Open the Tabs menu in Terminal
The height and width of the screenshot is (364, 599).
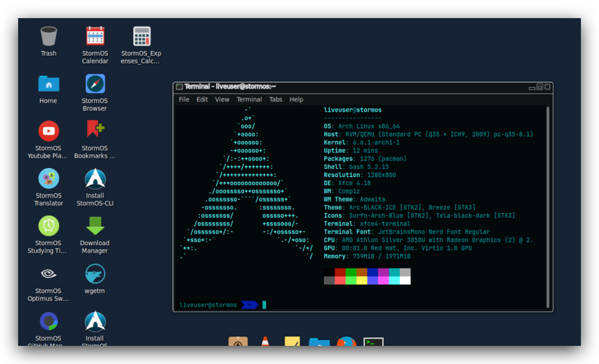coord(275,100)
